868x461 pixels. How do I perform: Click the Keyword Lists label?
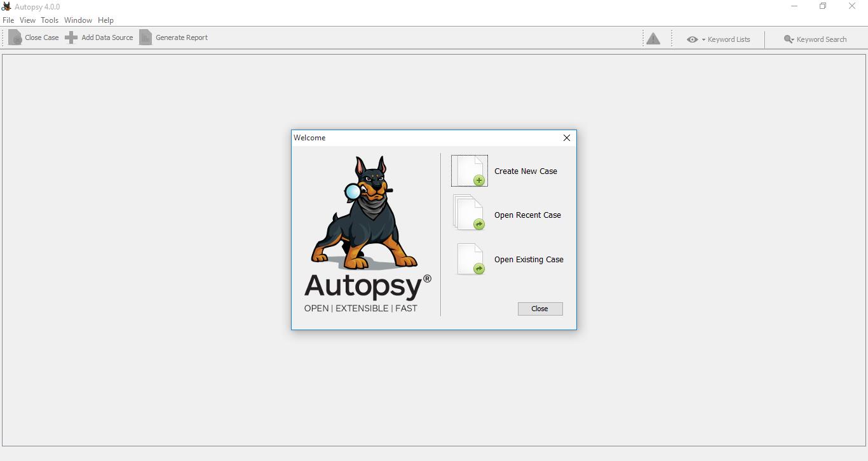(x=729, y=39)
